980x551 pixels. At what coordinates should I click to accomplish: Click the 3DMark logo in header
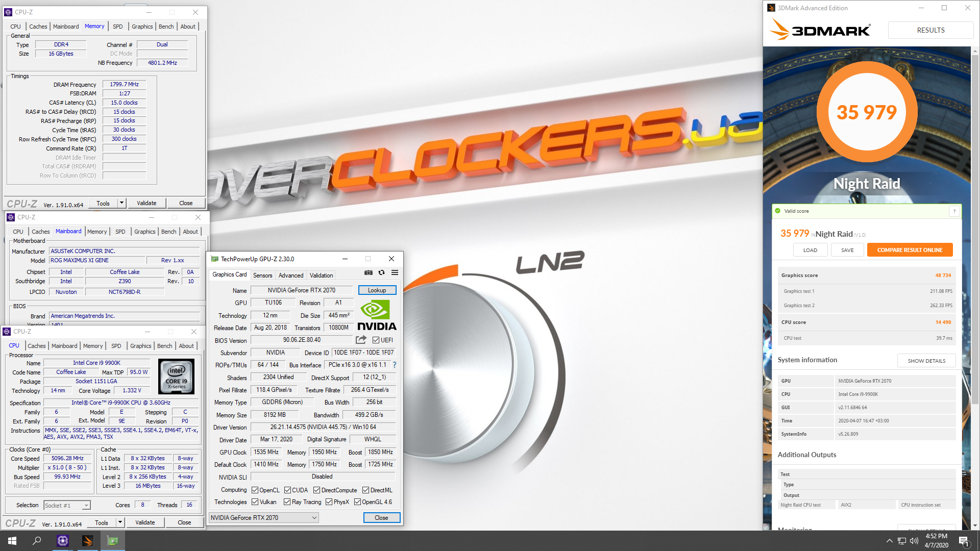(820, 30)
